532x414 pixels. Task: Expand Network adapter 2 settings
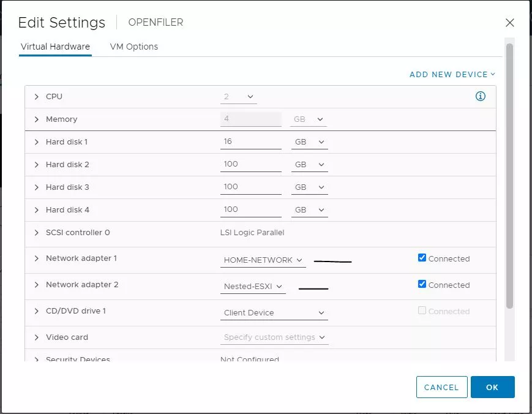(x=36, y=285)
